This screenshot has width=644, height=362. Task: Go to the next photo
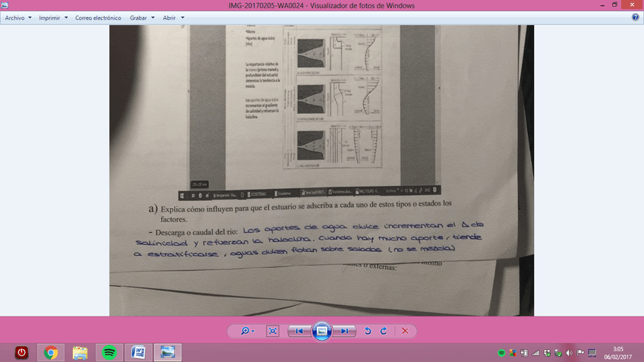click(344, 331)
